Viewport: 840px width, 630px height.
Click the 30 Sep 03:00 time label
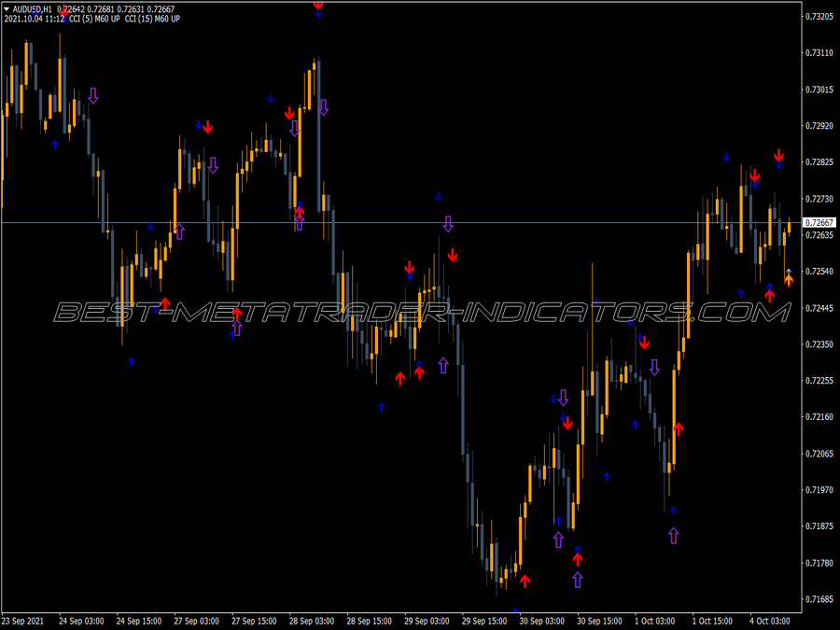(541, 622)
